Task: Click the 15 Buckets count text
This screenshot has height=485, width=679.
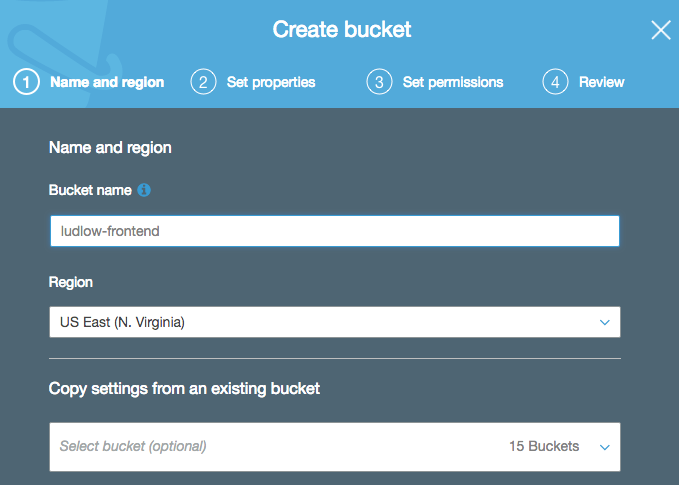Action: (543, 446)
